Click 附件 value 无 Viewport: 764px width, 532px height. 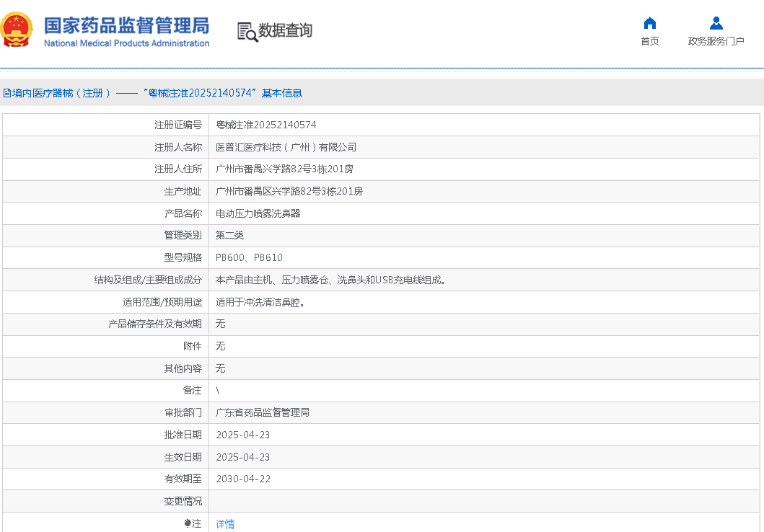tap(220, 346)
